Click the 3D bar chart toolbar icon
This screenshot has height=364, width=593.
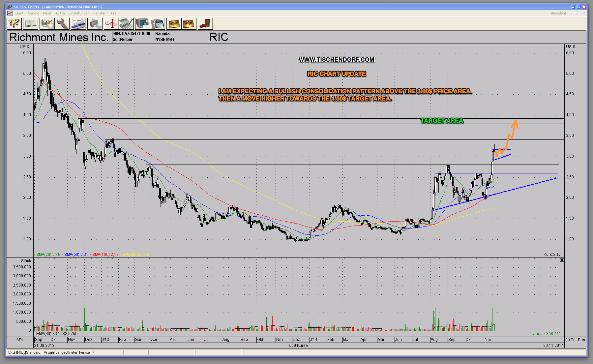pyautogui.click(x=47, y=24)
